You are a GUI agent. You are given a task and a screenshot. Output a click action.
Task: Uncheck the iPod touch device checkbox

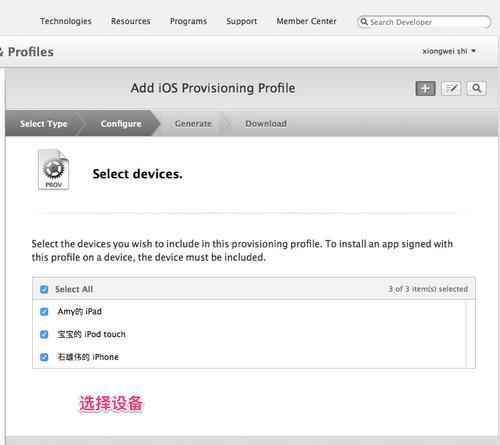[x=44, y=334]
